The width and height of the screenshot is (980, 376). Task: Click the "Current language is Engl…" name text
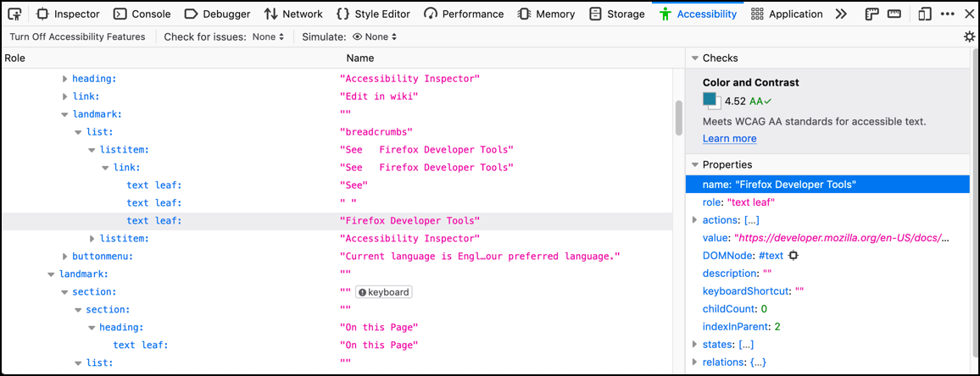(479, 256)
